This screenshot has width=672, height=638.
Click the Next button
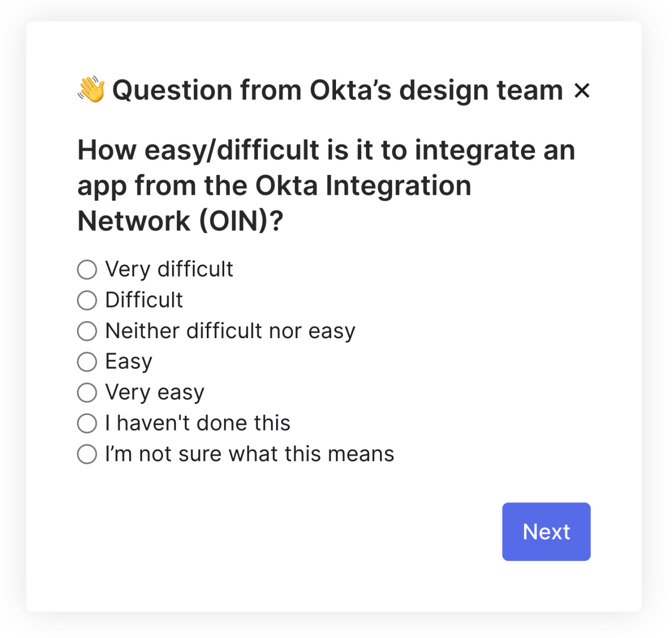pyautogui.click(x=546, y=531)
